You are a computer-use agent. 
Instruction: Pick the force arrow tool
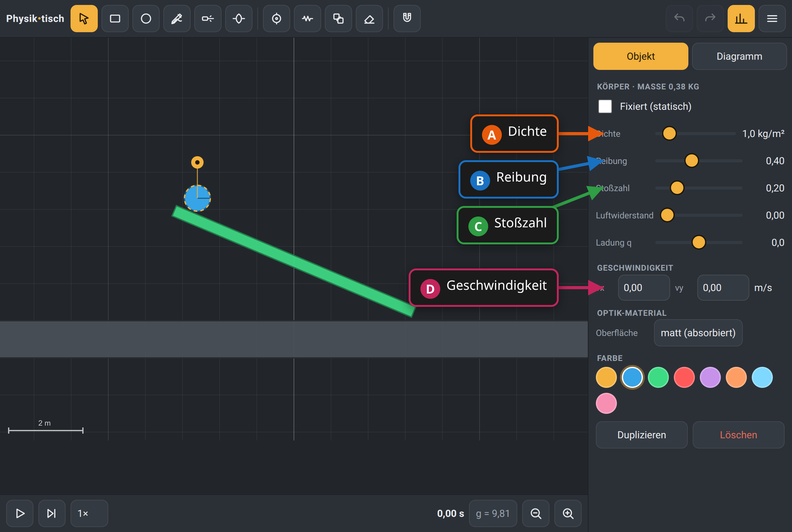(208, 18)
